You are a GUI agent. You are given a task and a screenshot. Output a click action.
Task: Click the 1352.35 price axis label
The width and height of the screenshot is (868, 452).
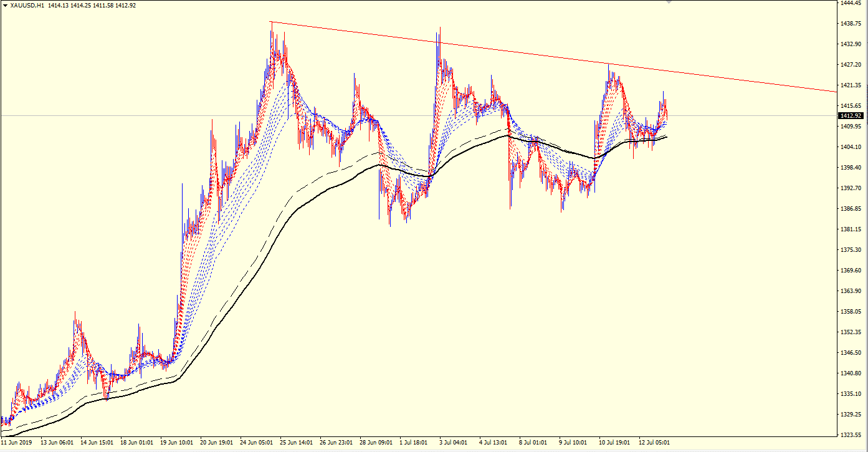coord(851,332)
